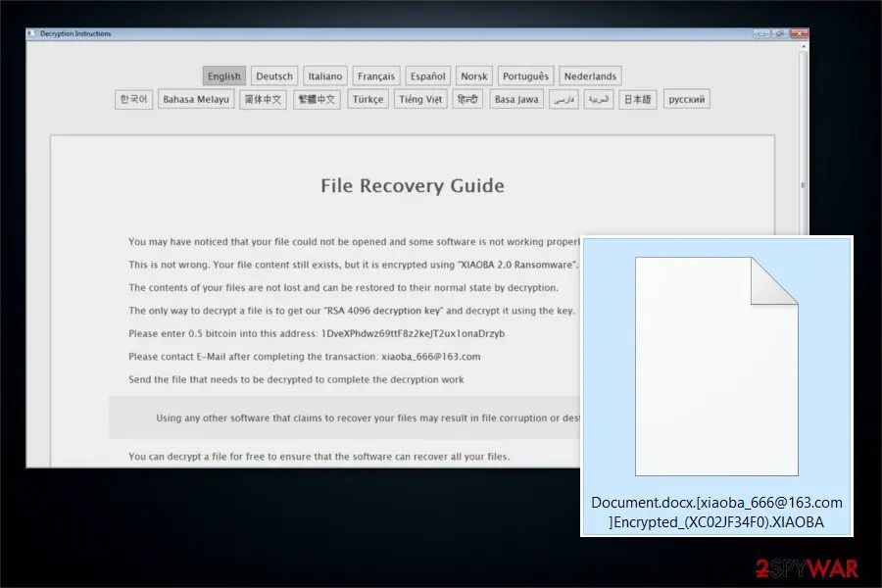This screenshot has width=882, height=588.
Task: Select Traditional Chinese 繁體中文 button
Action: tap(317, 100)
